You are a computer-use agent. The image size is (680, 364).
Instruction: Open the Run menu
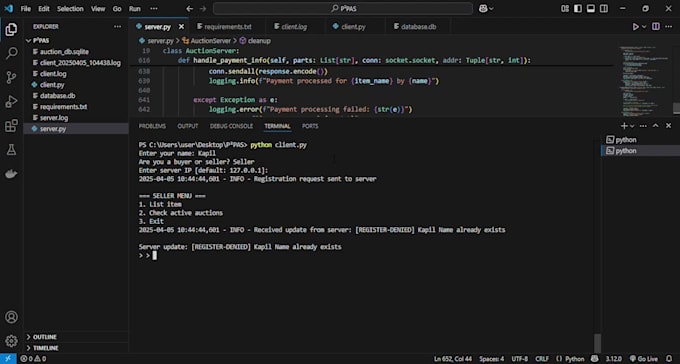coord(135,9)
